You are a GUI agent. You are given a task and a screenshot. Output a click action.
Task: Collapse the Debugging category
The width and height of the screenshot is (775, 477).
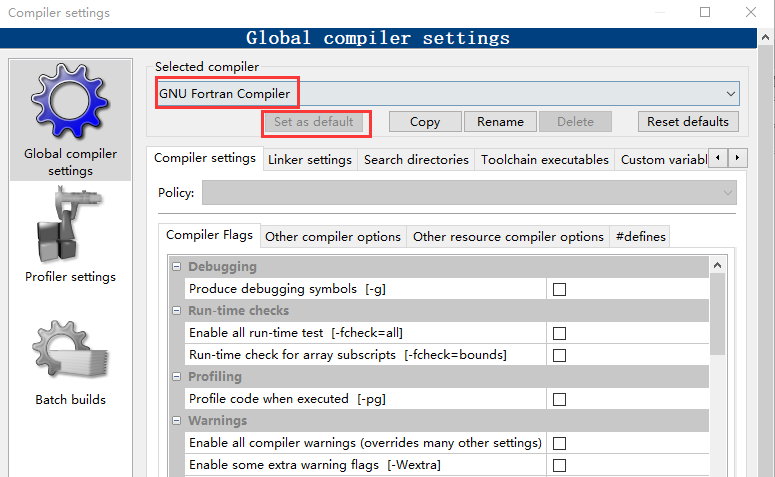tap(176, 267)
